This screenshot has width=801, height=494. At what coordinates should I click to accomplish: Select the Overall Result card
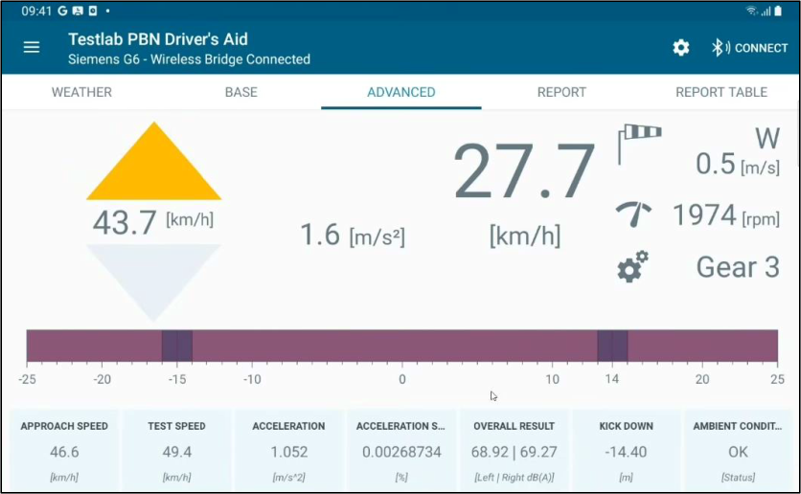pos(514,451)
